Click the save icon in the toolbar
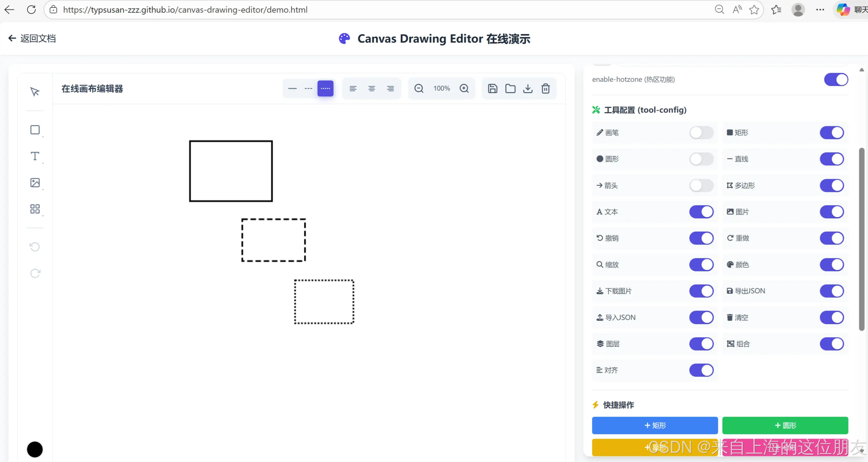Viewport: 868px width, 462px height. 492,88
